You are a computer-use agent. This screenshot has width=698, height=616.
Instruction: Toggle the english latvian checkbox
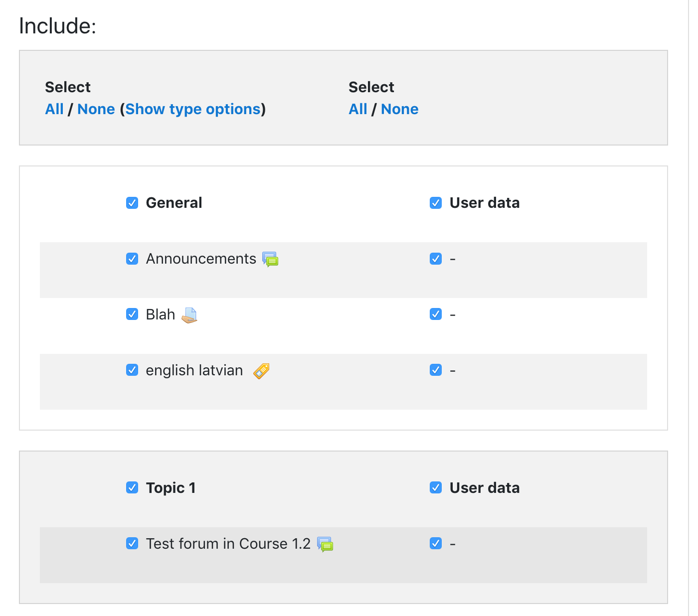pyautogui.click(x=132, y=370)
